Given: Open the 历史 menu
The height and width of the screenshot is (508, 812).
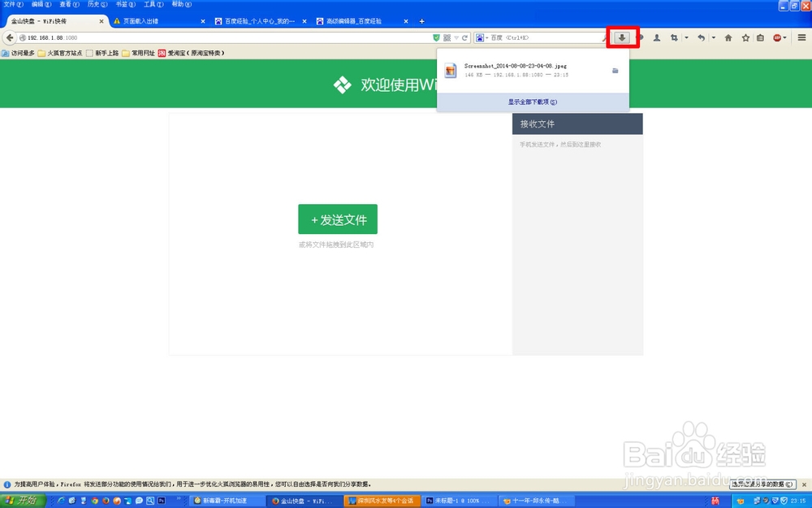Looking at the screenshot, I should pyautogui.click(x=97, y=4).
